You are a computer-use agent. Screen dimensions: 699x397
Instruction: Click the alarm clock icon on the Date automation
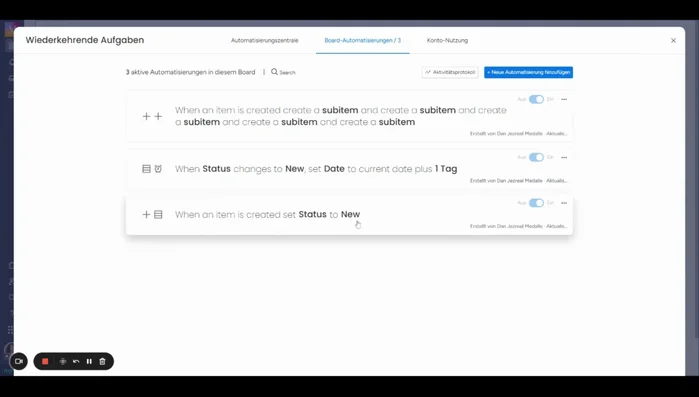click(x=158, y=169)
